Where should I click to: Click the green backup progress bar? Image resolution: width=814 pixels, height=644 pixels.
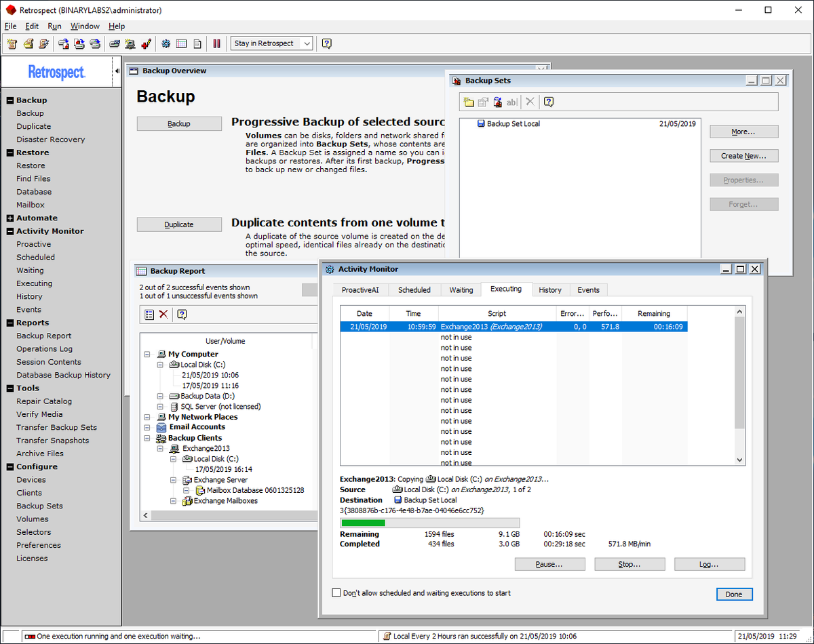[x=362, y=523]
